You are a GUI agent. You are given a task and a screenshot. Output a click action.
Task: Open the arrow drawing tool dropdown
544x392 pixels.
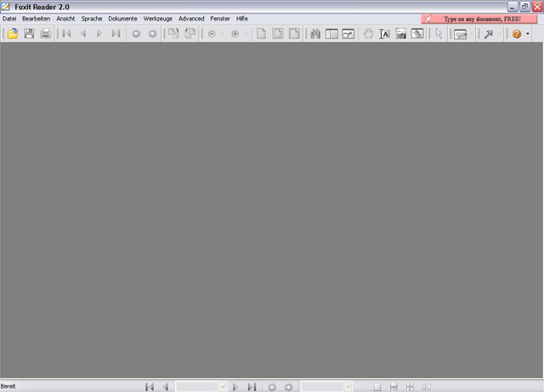[499, 34]
